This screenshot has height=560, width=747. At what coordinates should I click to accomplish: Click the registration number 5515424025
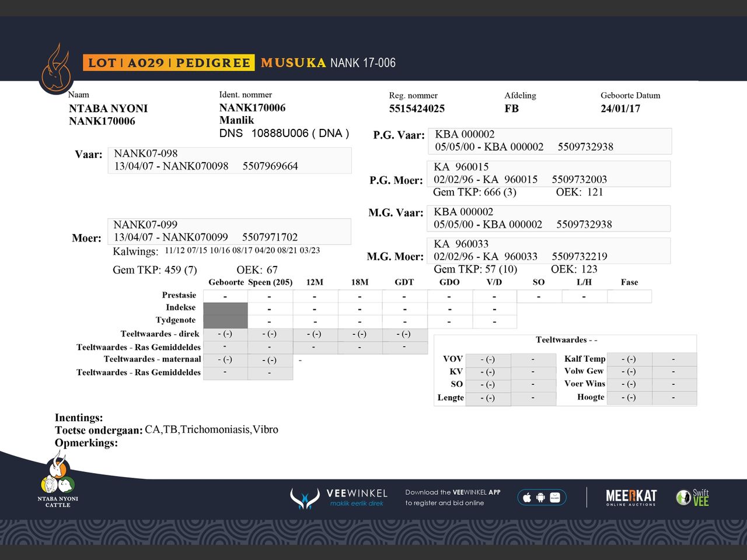click(417, 108)
